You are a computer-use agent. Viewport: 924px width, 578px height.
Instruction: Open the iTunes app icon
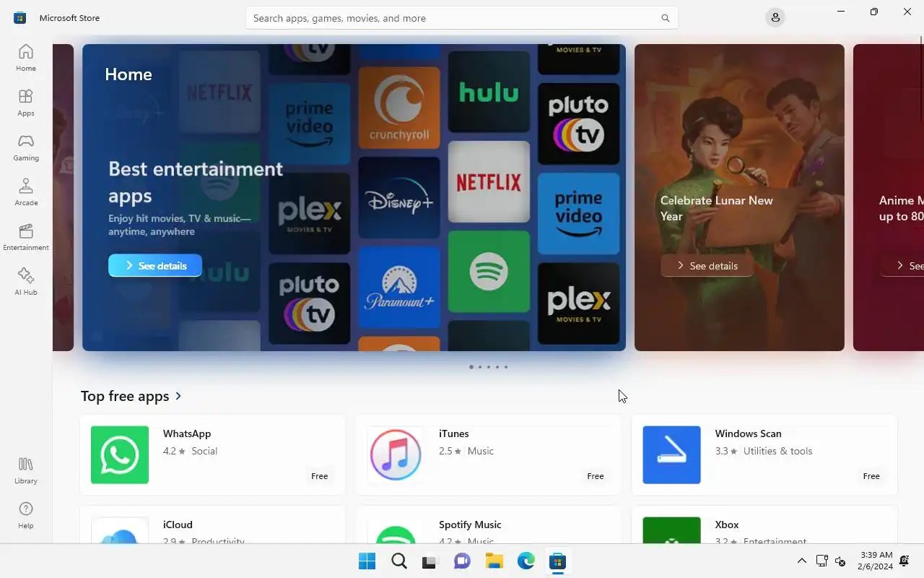tap(396, 454)
